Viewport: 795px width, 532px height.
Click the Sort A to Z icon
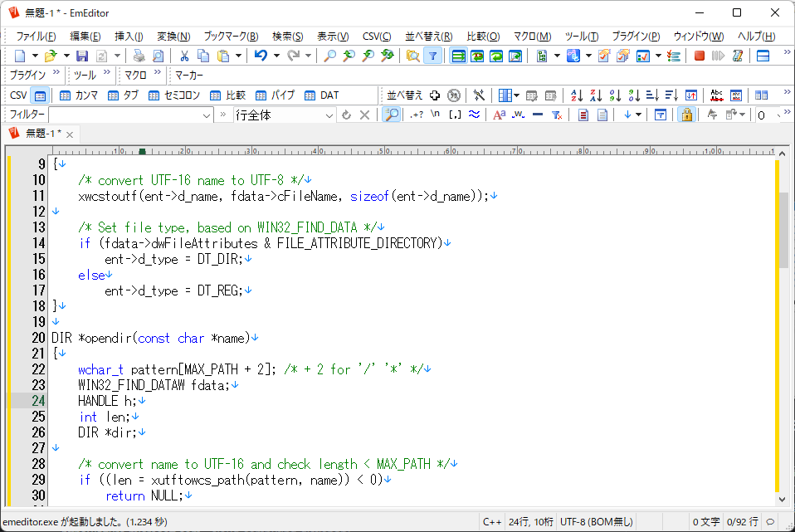tap(577, 95)
